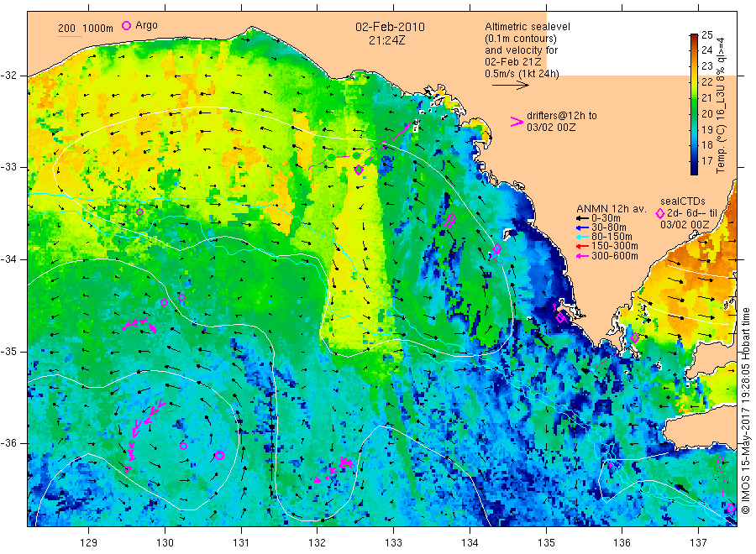Click the 137 longitude axis label
Screen dimensions: 756x554
coord(698,543)
